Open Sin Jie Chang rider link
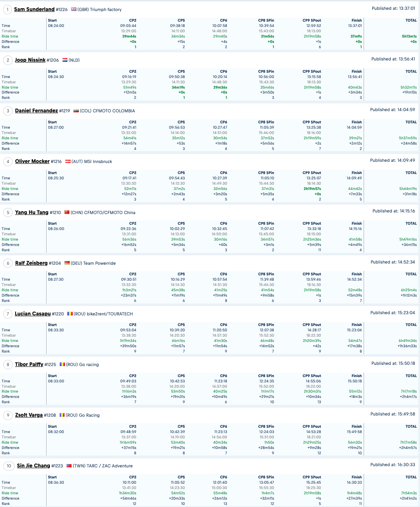The width and height of the screenshot is (420, 507). point(34,466)
